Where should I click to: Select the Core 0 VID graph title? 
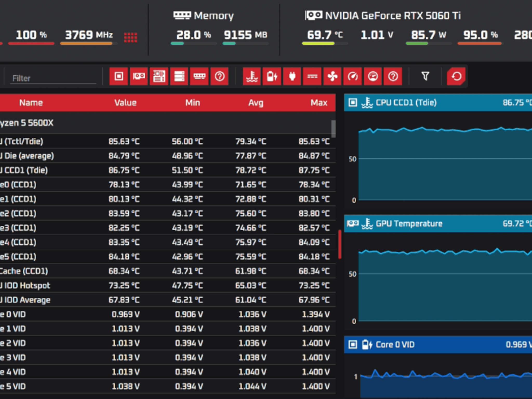[x=395, y=345]
